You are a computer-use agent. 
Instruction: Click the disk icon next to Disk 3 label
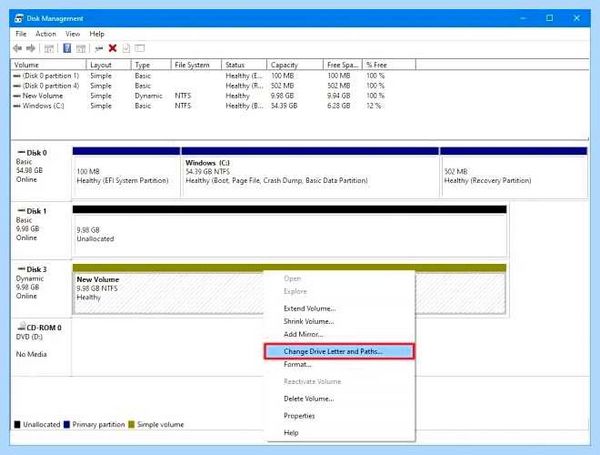[21, 269]
